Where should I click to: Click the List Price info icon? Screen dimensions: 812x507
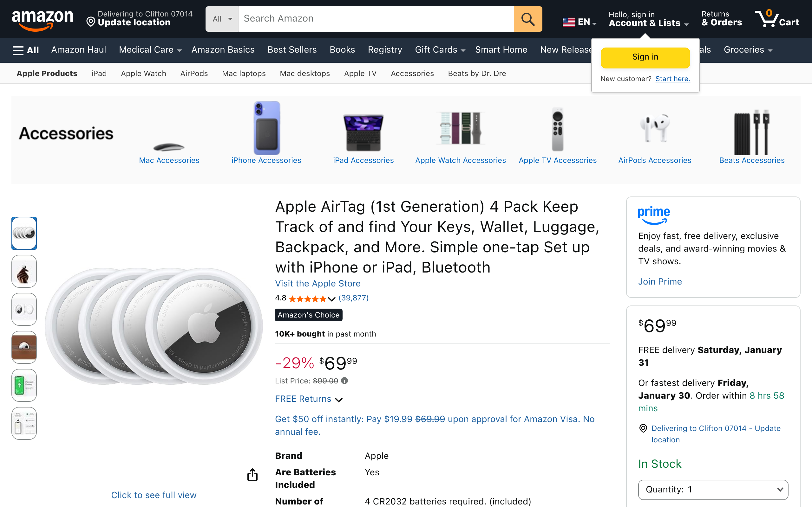point(344,381)
